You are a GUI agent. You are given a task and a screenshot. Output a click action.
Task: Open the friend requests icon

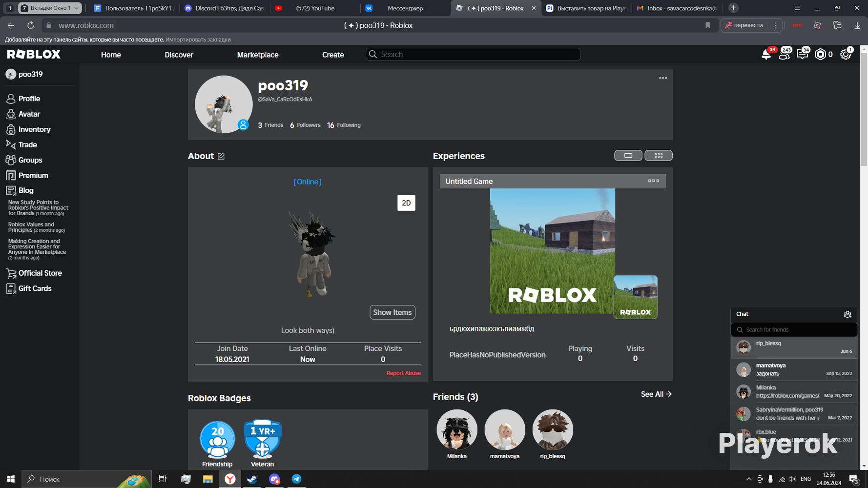[784, 54]
